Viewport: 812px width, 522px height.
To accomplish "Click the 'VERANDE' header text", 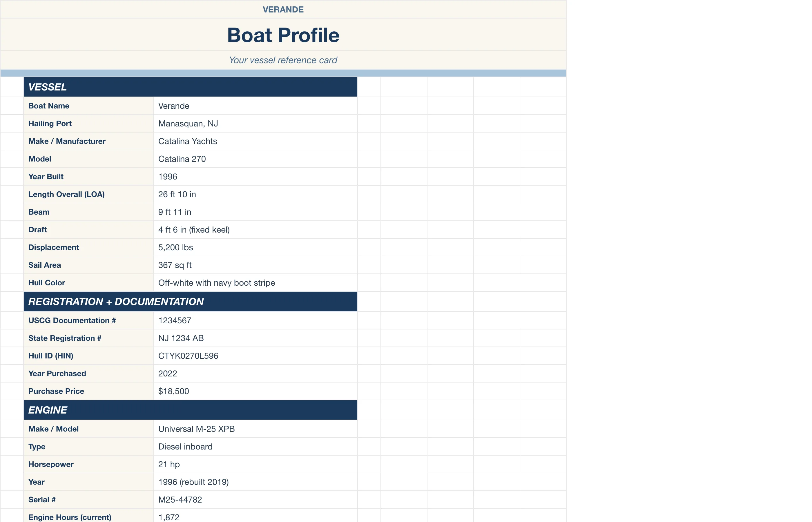I will pyautogui.click(x=283, y=10).
